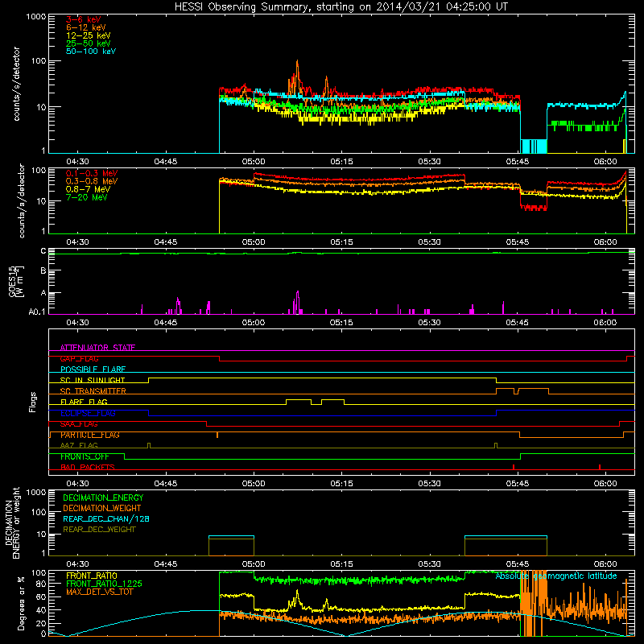The image size is (644, 644).
Task: Select the 25-50 keV legend label
Action: tap(89, 43)
